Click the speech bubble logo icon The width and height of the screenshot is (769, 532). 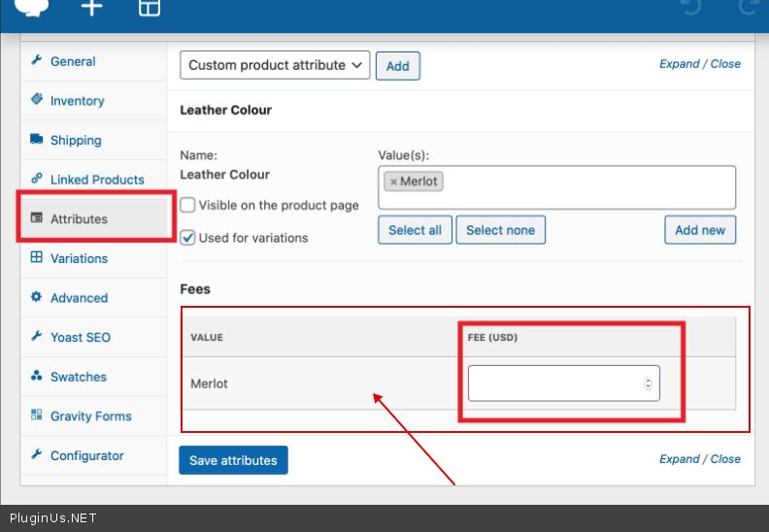32,8
